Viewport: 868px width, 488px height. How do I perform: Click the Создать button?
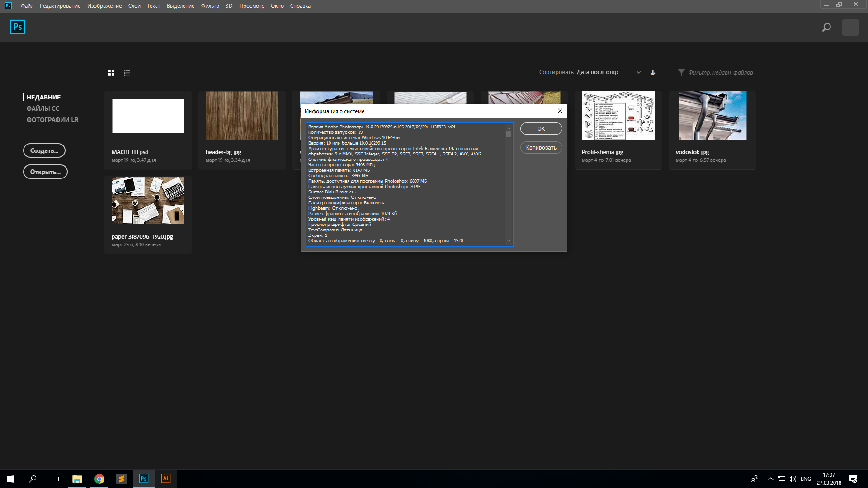tap(44, 150)
